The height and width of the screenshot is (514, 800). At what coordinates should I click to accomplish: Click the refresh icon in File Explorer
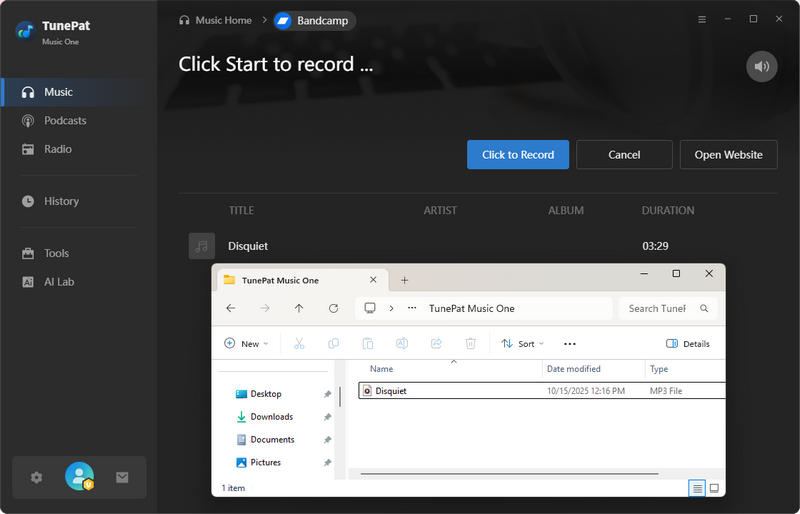333,308
